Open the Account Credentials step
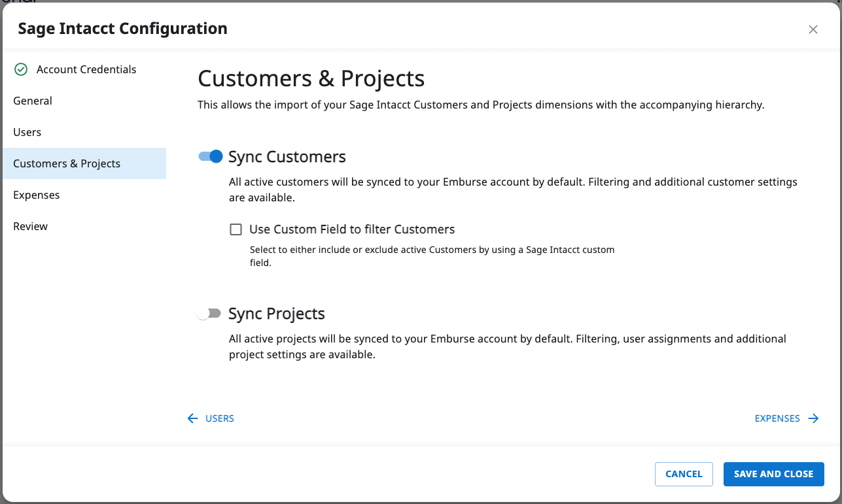This screenshot has height=504, width=842. 84,69
